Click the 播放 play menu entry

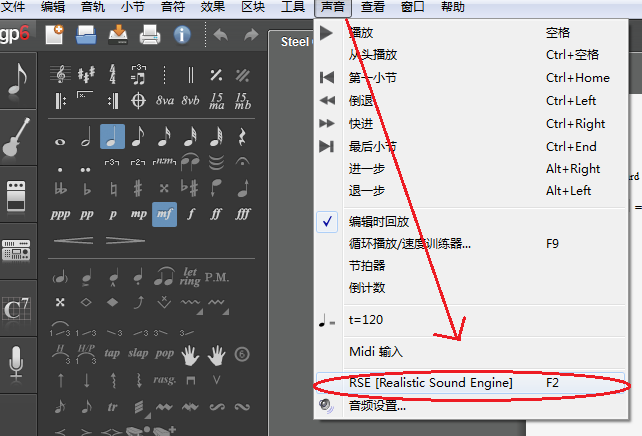[x=362, y=33]
